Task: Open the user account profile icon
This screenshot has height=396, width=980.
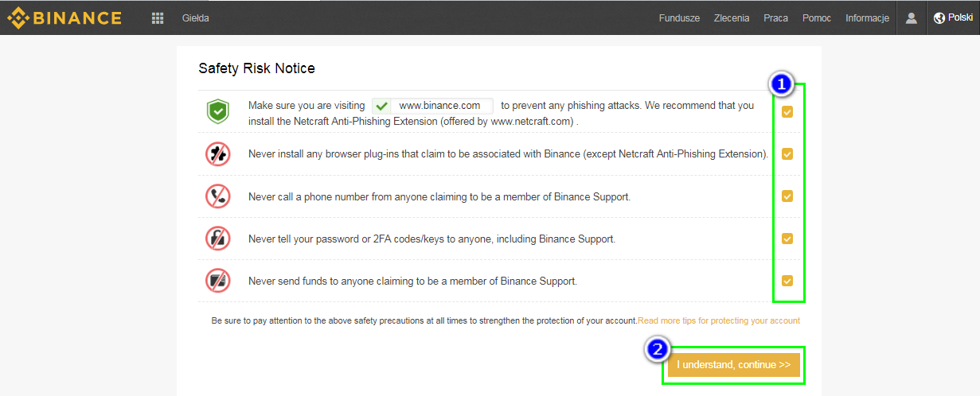Action: coord(912,17)
